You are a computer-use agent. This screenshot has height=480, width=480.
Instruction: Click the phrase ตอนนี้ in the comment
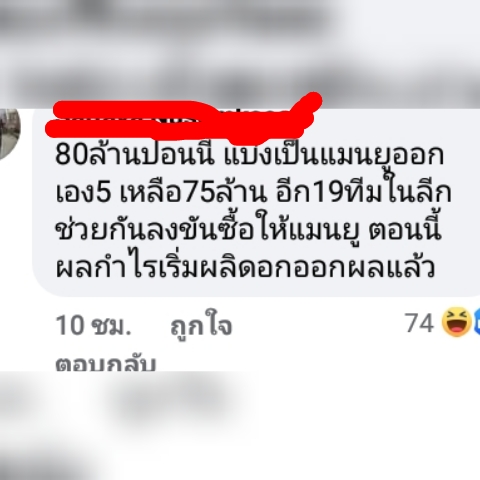pyautogui.click(x=405, y=228)
